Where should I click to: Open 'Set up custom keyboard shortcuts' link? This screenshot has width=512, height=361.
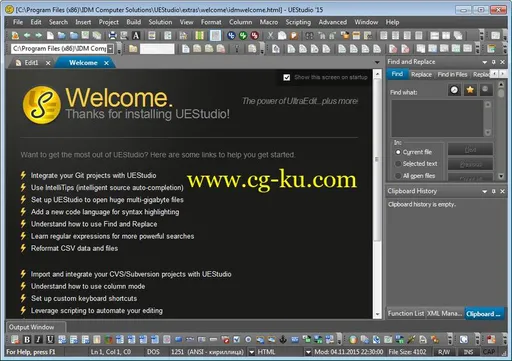tap(84, 298)
